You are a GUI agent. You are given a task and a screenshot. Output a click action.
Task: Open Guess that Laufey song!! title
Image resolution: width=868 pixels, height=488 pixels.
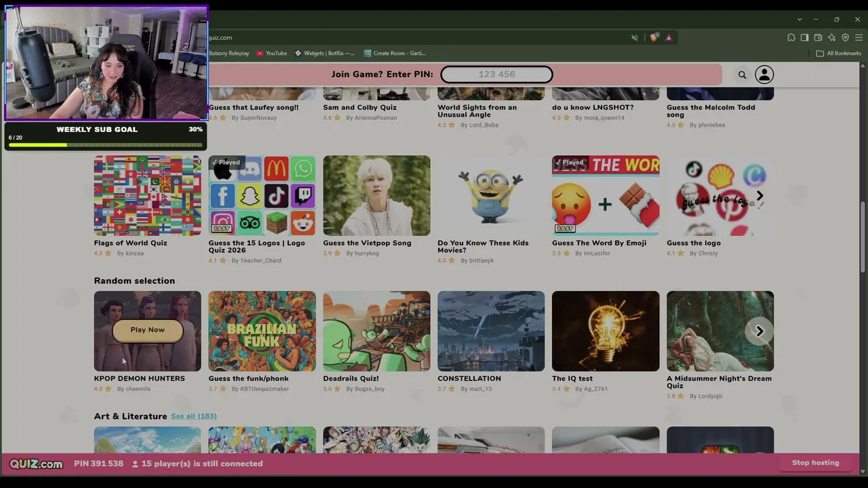tap(254, 108)
